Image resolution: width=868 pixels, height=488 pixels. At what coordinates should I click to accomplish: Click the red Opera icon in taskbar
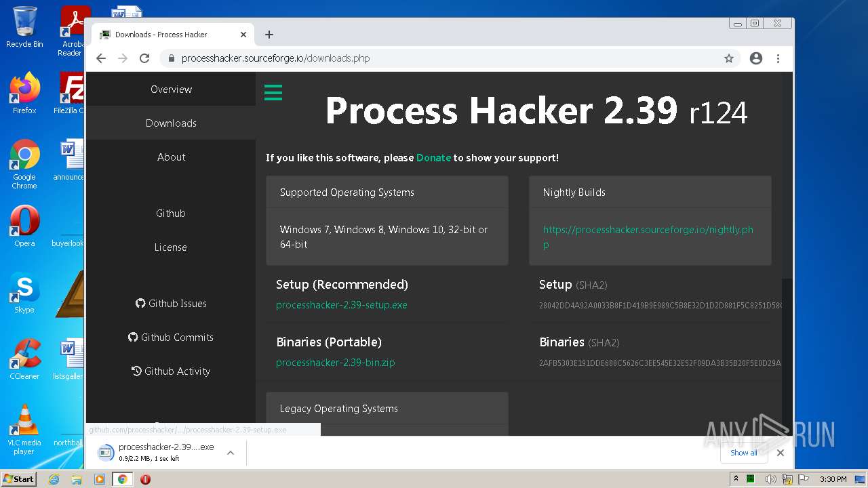[x=145, y=479]
